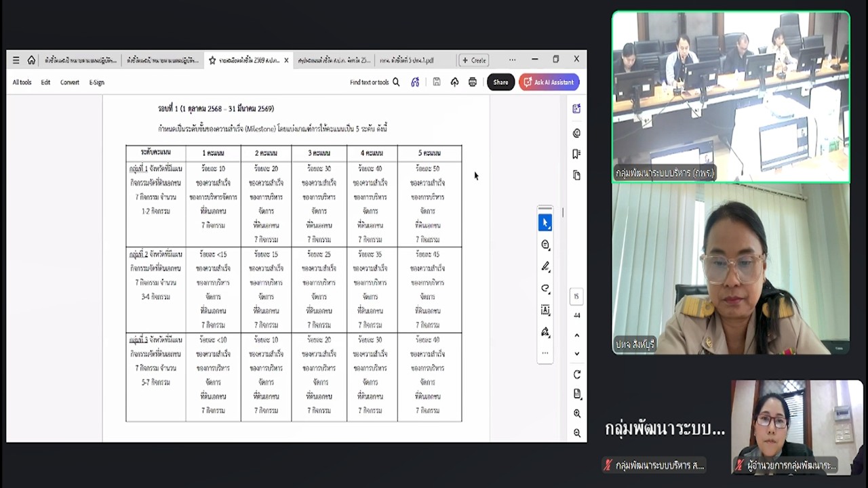Pick the freehand draw tool
Image resolution: width=868 pixels, height=488 pixels.
pyautogui.click(x=545, y=288)
